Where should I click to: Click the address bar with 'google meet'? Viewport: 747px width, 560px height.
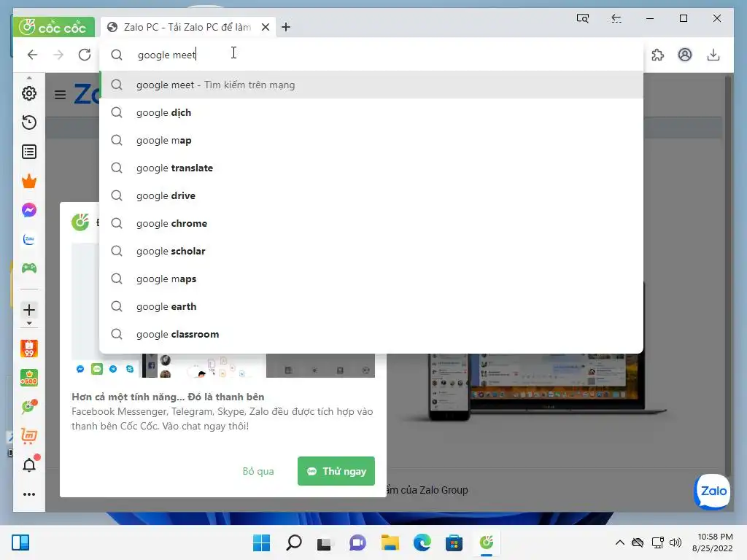coord(371,55)
